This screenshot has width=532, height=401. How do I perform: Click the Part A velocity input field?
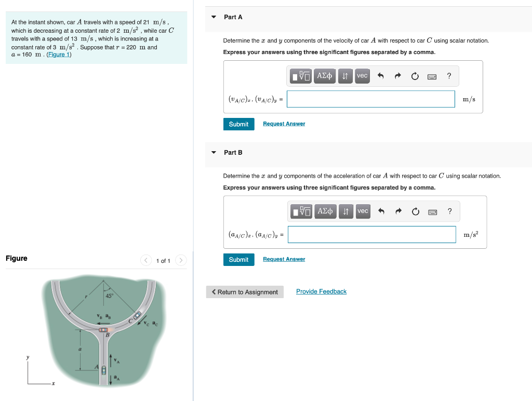(x=371, y=99)
